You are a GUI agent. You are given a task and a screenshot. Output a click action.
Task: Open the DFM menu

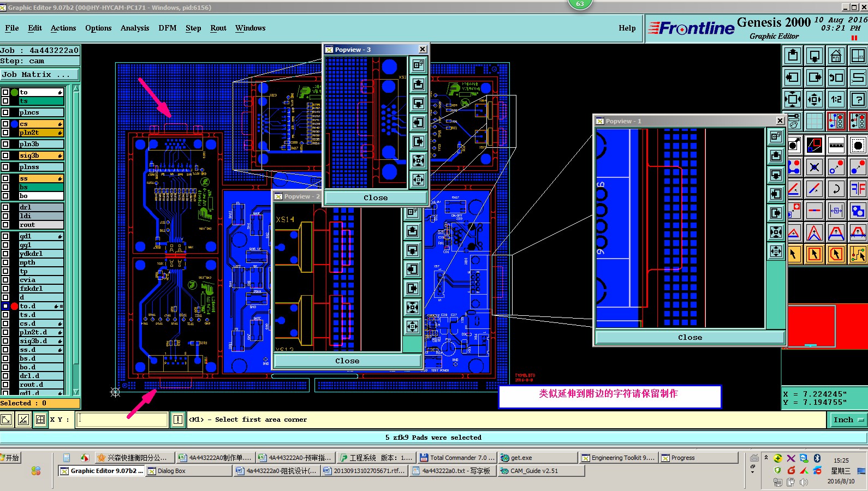tap(168, 28)
